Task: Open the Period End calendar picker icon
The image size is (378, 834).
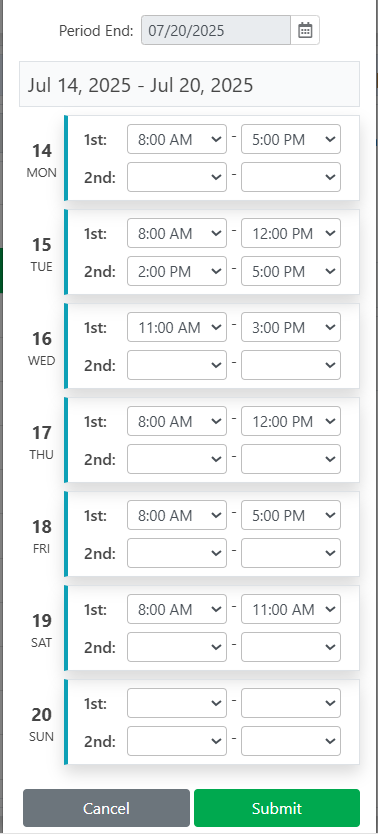Action: (x=305, y=30)
